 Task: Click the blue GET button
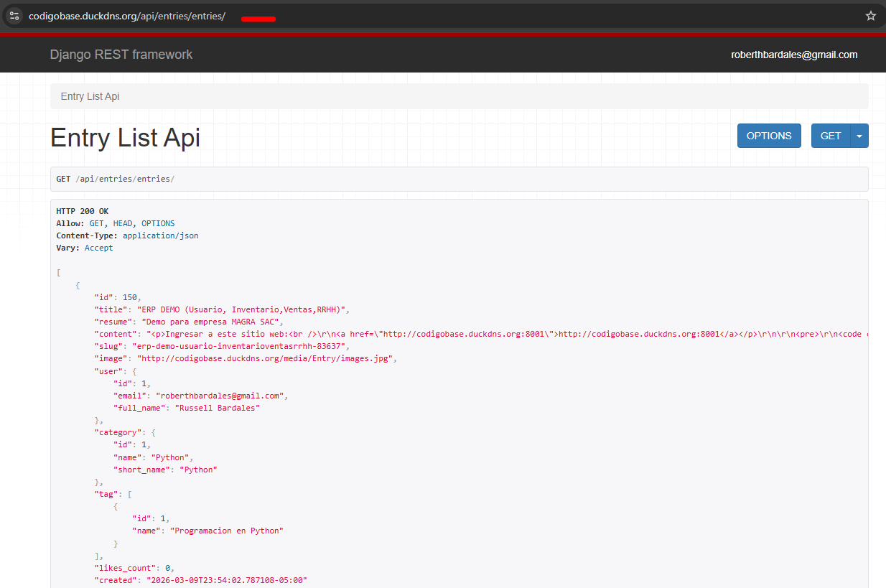[x=831, y=136]
